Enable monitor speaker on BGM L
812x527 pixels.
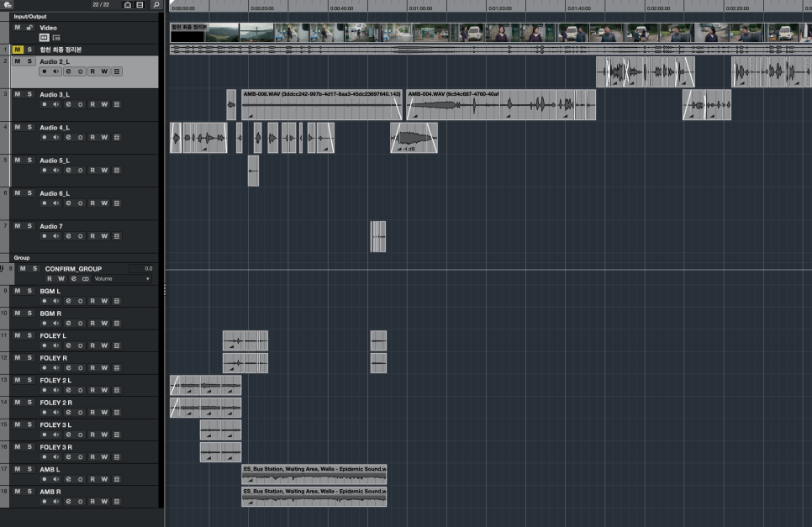[x=56, y=301]
